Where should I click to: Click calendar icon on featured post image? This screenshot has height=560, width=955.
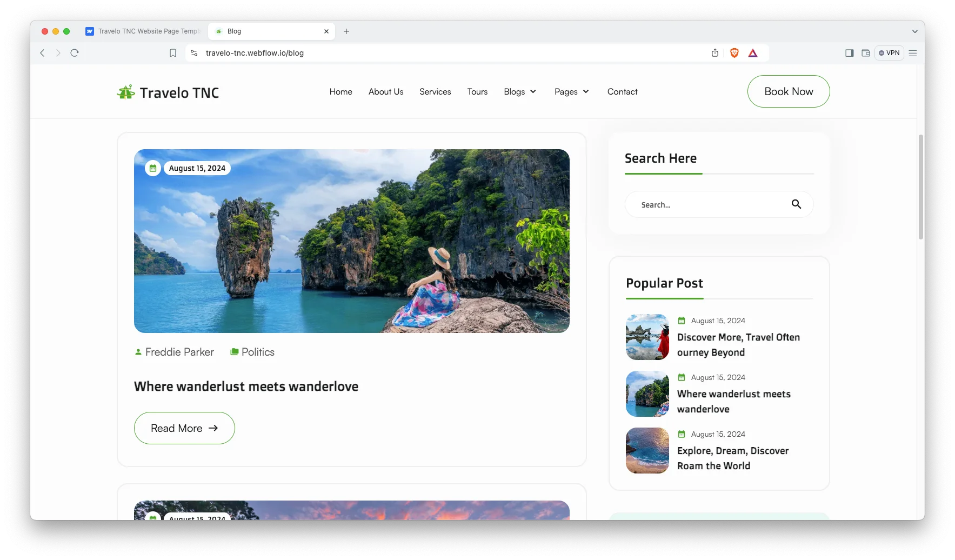[x=153, y=168]
